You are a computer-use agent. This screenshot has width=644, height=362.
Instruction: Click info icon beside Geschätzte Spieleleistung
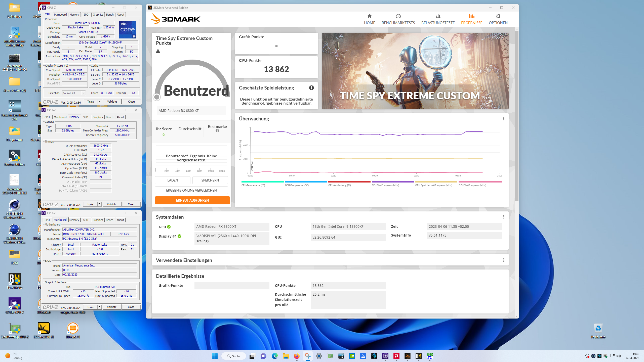311,88
